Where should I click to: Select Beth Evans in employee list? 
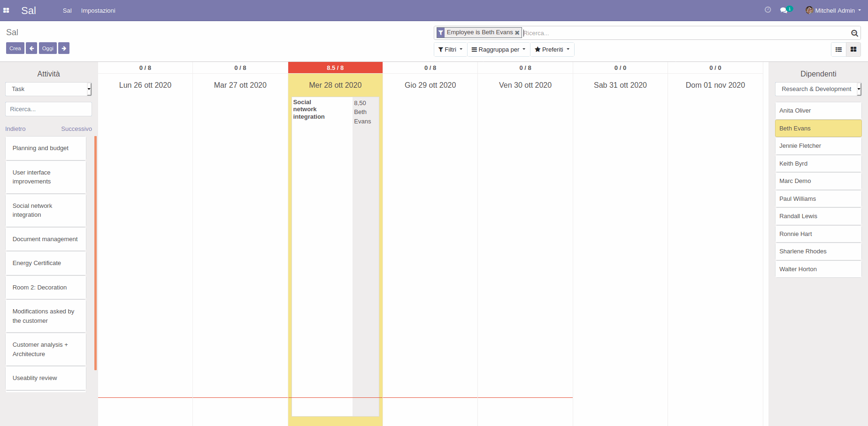[818, 129]
